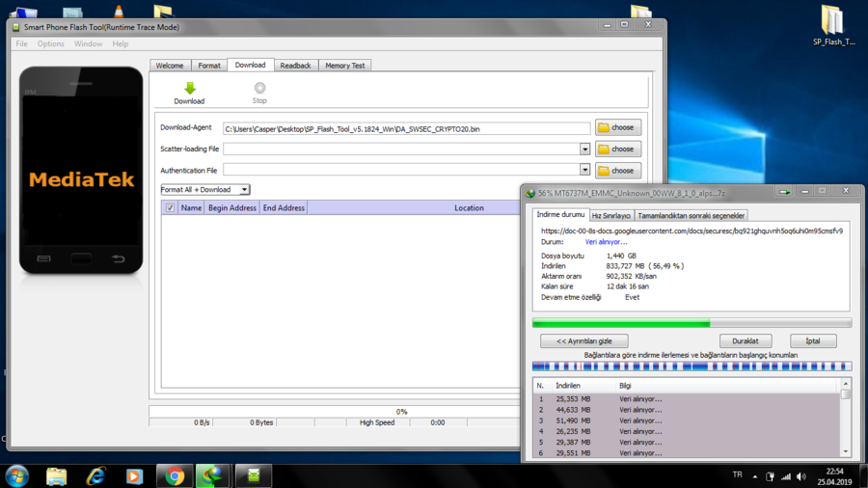Click the Stop icon in toolbar
868x488 pixels.
click(x=259, y=89)
